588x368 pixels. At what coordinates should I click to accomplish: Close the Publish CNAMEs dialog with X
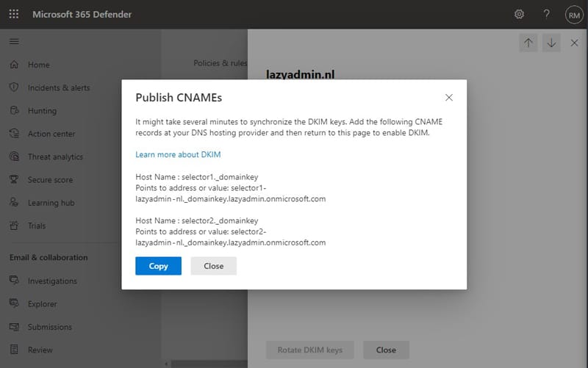point(449,98)
